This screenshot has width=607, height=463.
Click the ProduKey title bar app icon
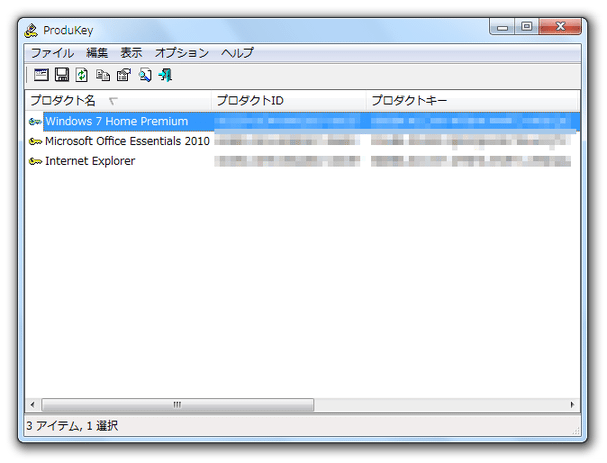coord(31,30)
